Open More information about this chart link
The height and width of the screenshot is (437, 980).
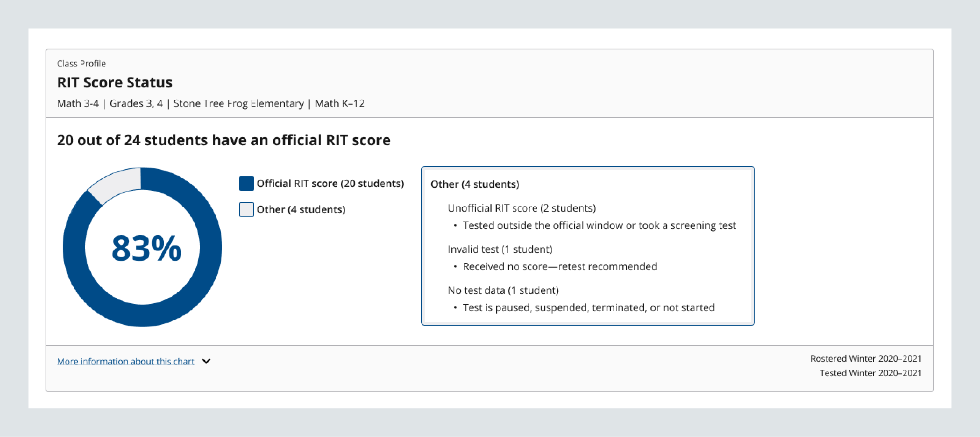pyautogui.click(x=125, y=361)
